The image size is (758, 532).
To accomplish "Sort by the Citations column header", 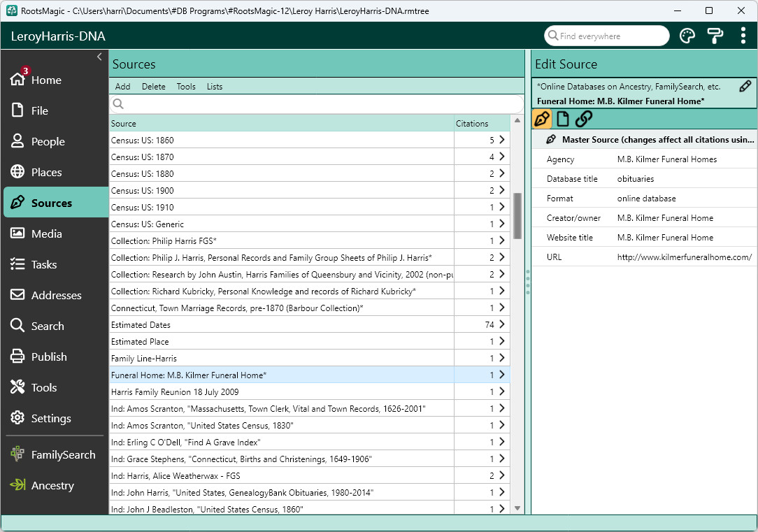I will (482, 123).
